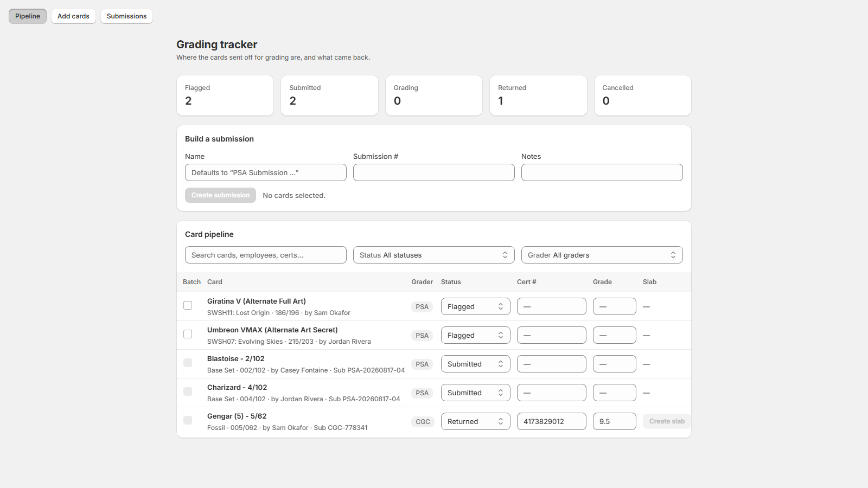Click the Charizard Base Set details line
The width and height of the screenshot is (868, 488).
(304, 399)
